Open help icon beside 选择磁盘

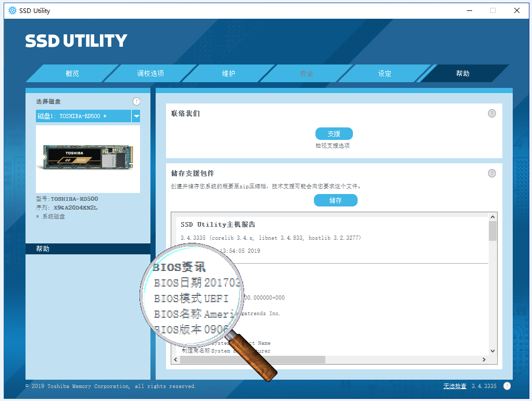tap(136, 101)
